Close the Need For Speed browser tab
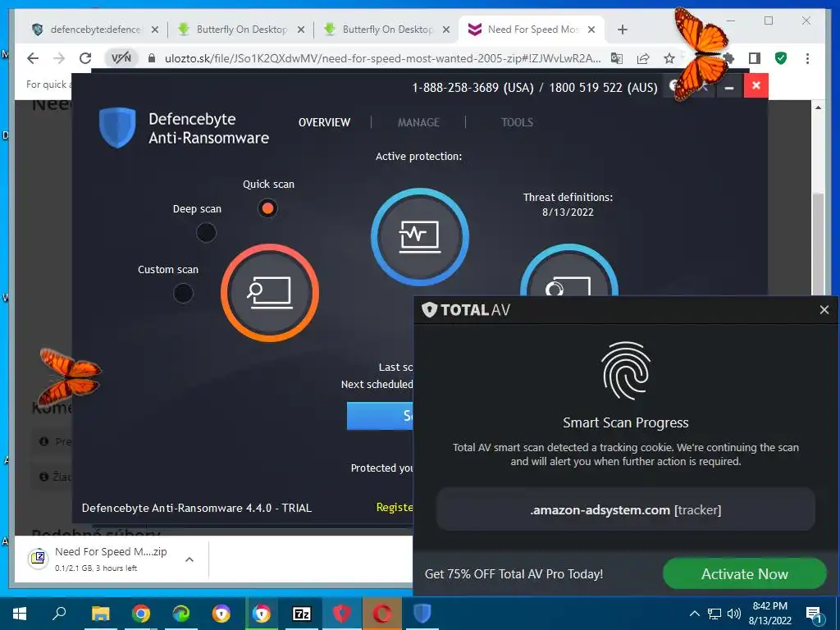The height and width of the screenshot is (630, 840). (591, 30)
